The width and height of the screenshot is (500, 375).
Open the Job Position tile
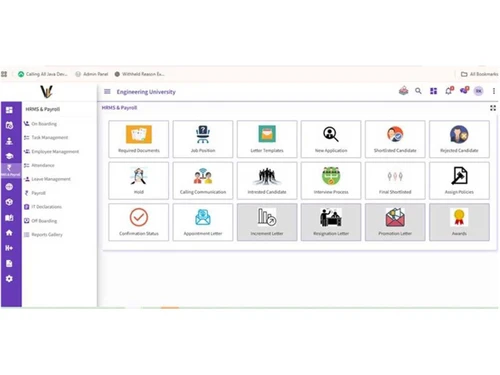click(203, 139)
